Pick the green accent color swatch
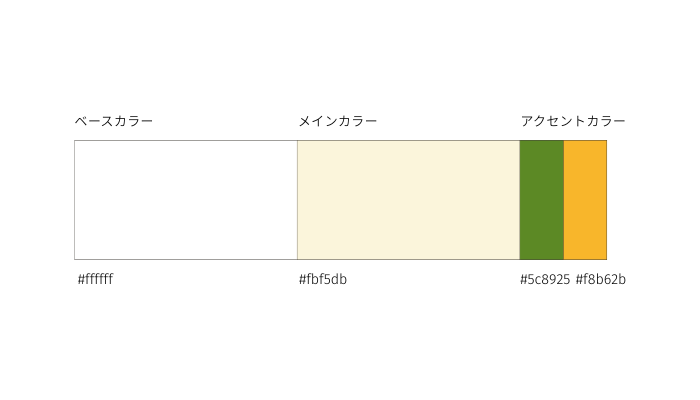This screenshot has width=700, height=400. click(x=542, y=200)
